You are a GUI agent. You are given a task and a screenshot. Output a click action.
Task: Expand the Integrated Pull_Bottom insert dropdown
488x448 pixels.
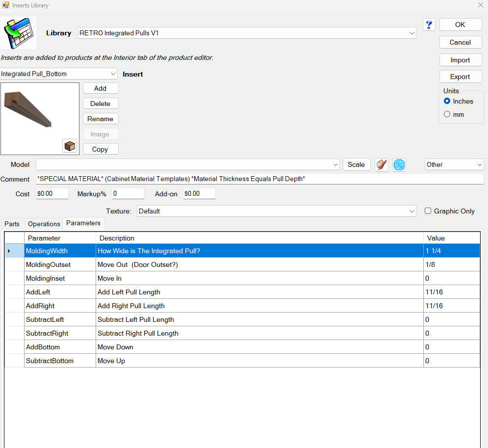[x=113, y=74]
